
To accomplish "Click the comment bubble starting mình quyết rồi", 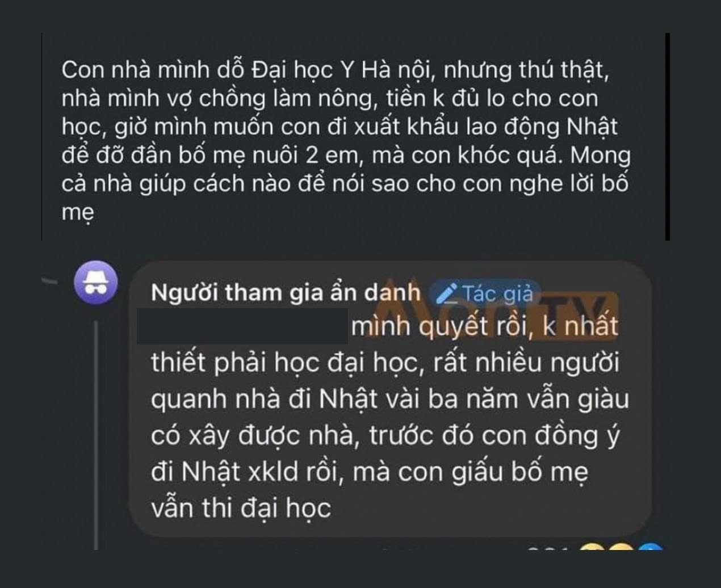I will 390,399.
